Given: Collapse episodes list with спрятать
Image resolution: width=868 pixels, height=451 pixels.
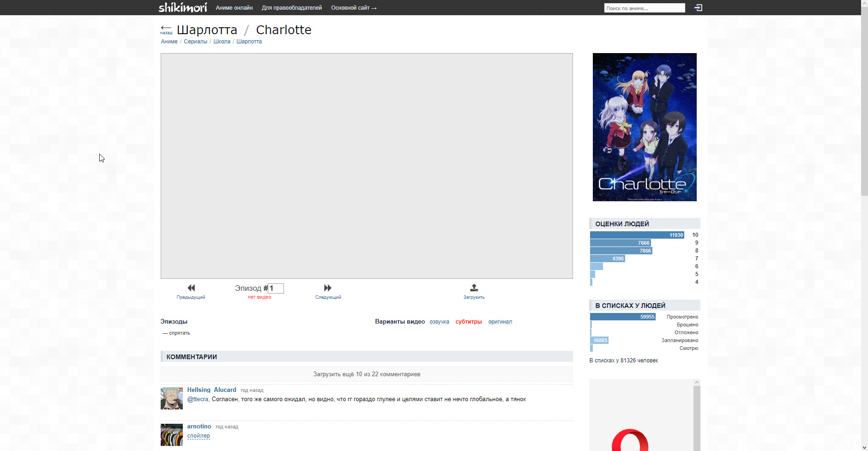Looking at the screenshot, I should (x=179, y=333).
